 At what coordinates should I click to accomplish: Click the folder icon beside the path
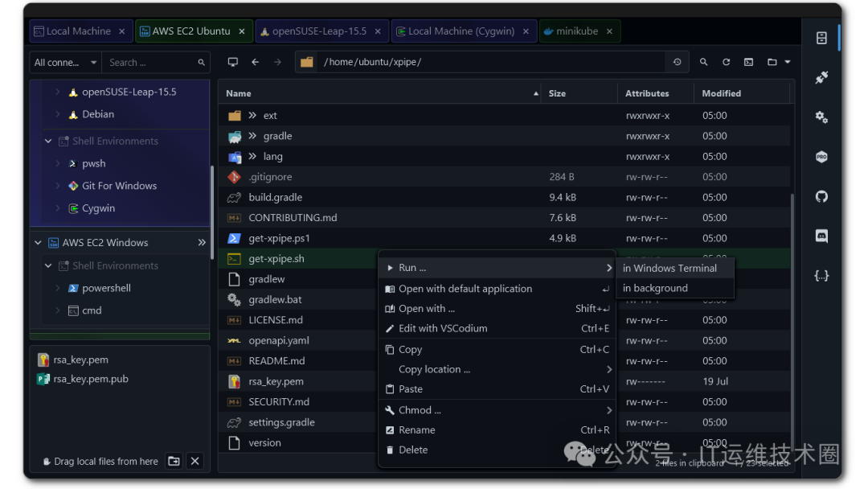coord(307,62)
